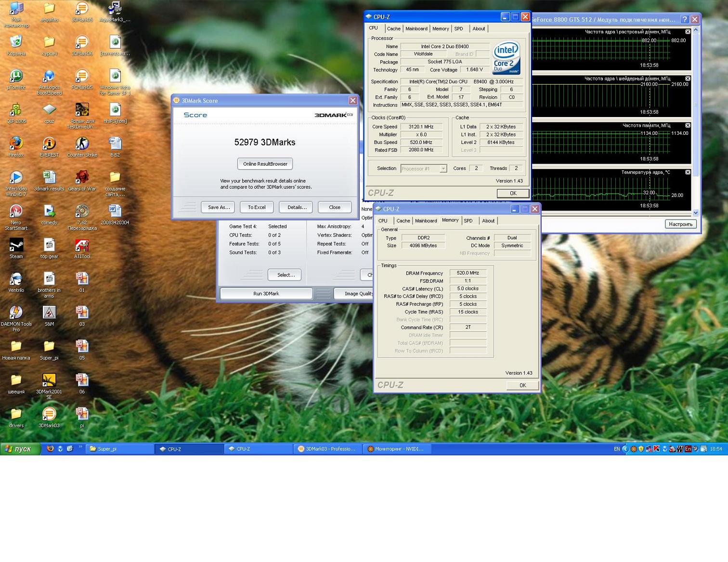
Task: Launch Steam from the desktop
Action: tap(16, 248)
